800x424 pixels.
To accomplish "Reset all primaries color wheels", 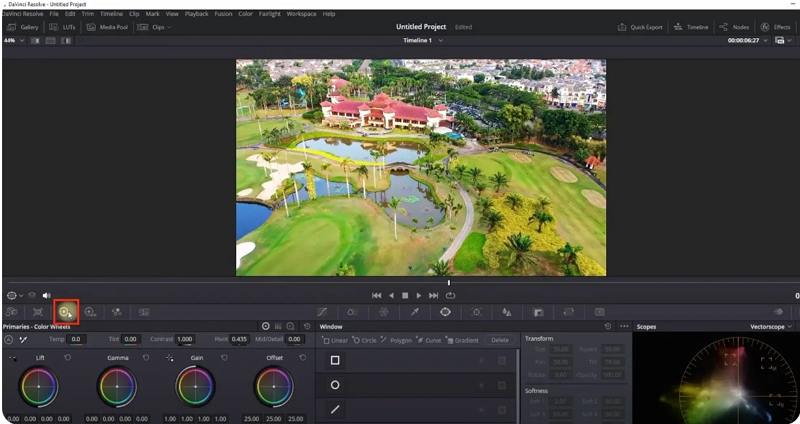I will pos(307,326).
